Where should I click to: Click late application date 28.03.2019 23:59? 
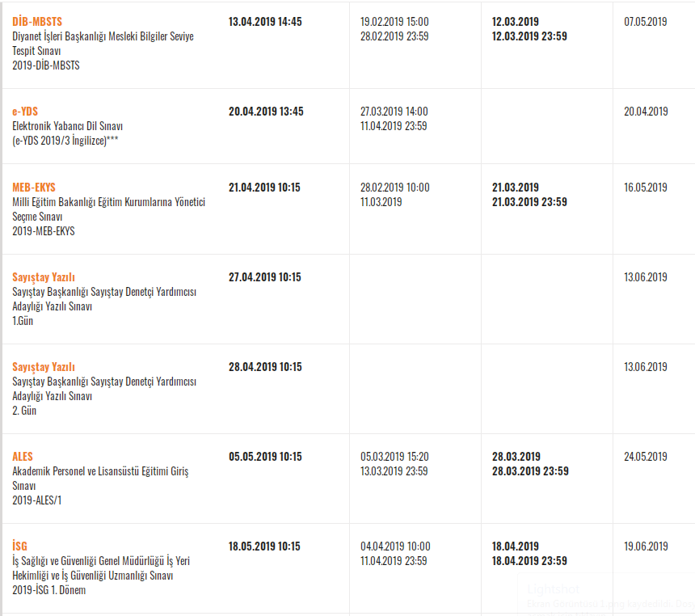coord(530,471)
